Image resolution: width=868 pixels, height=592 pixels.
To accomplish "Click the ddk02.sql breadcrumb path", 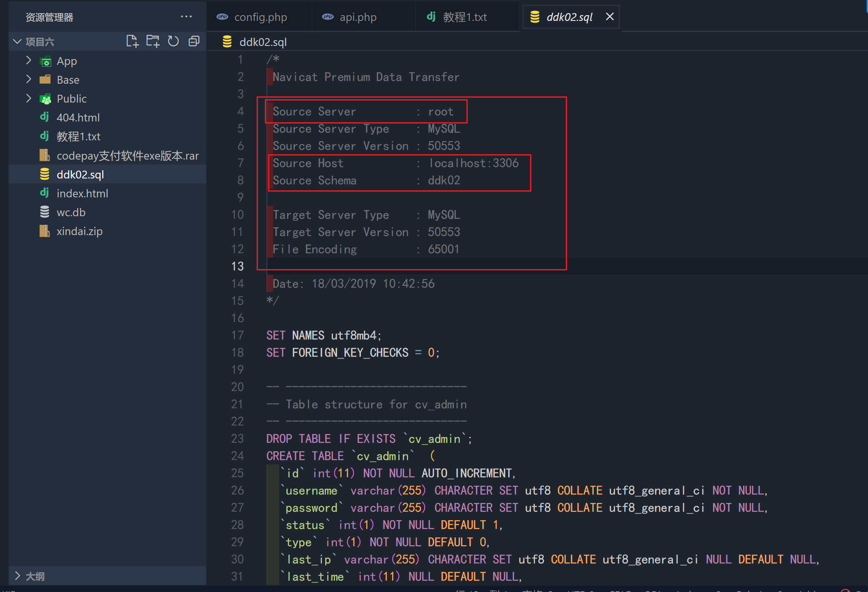I will pos(263,42).
